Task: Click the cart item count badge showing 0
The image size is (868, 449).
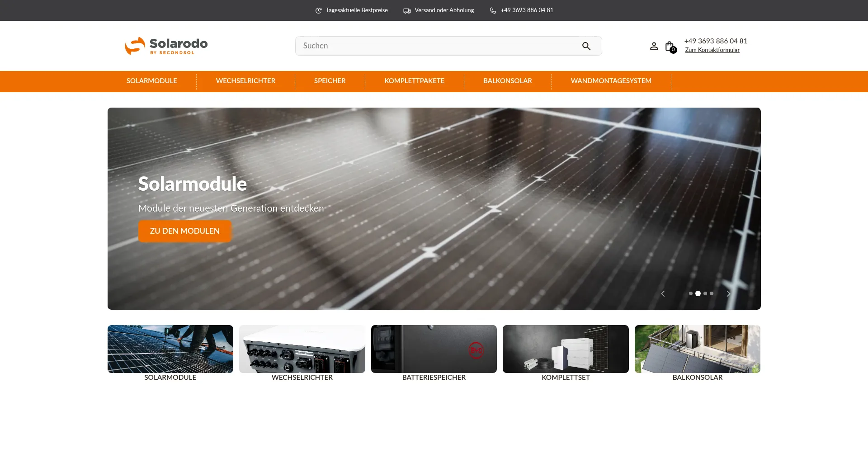Action: click(673, 50)
